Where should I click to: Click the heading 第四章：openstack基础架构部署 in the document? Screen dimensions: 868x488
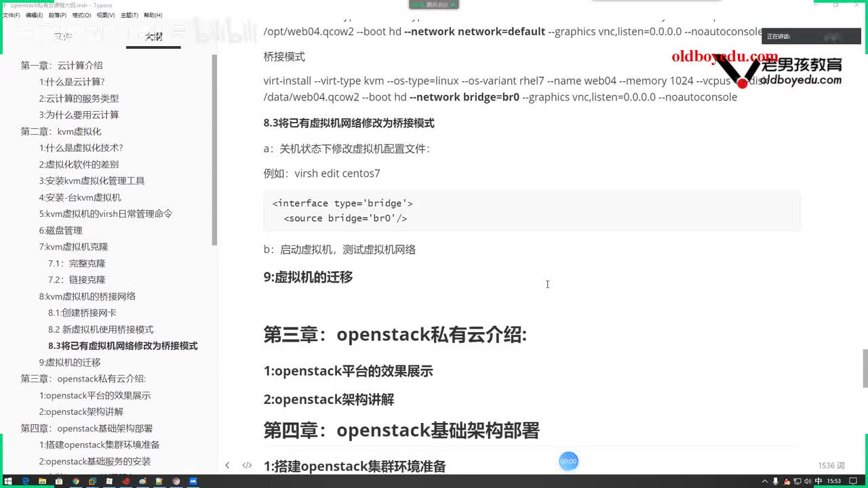401,430
